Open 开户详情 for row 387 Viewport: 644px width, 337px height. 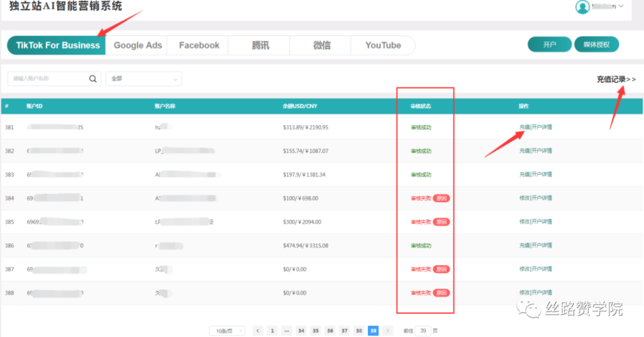pos(541,269)
